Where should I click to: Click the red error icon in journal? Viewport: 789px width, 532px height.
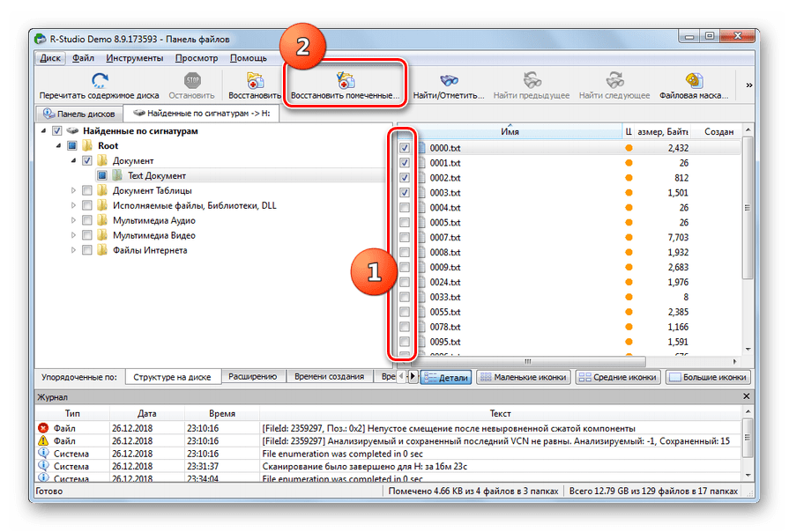[43, 428]
